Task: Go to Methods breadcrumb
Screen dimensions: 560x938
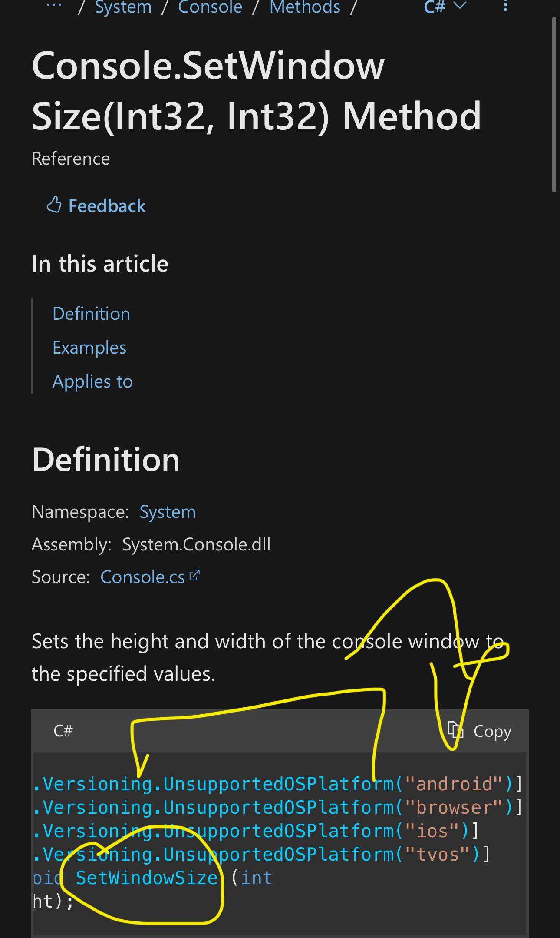Action: pyautogui.click(x=305, y=7)
